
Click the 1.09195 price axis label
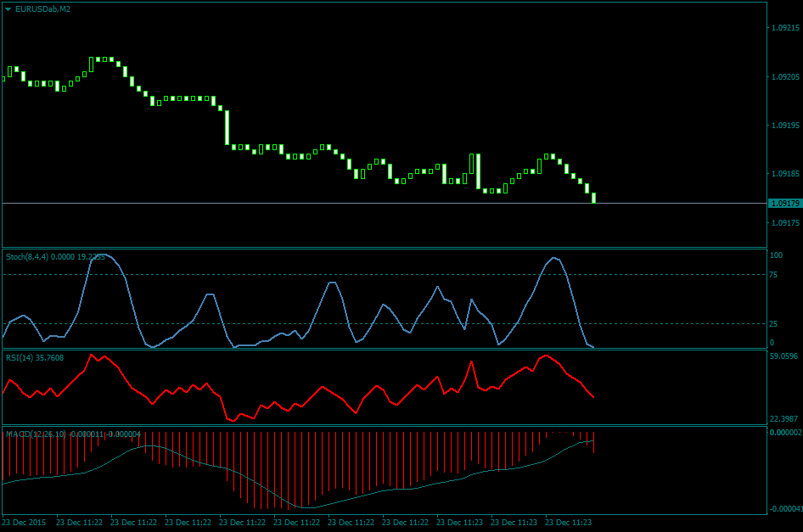click(x=785, y=126)
